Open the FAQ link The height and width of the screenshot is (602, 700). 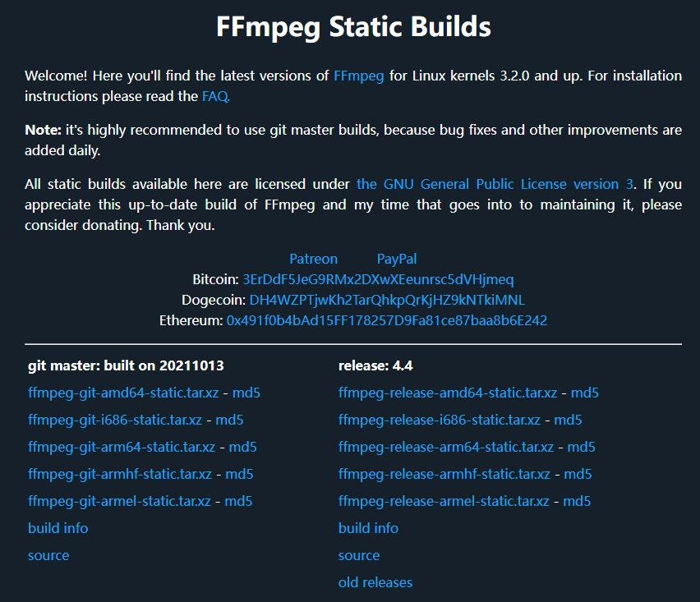(215, 96)
